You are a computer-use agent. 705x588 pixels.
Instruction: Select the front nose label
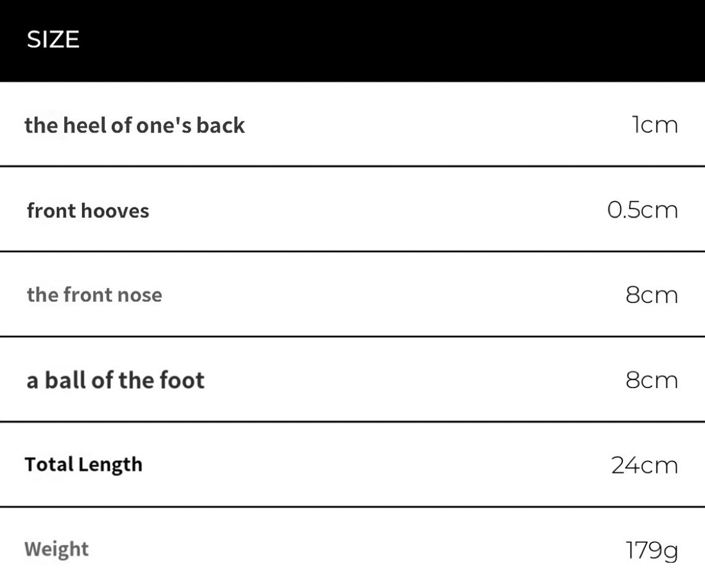click(94, 295)
